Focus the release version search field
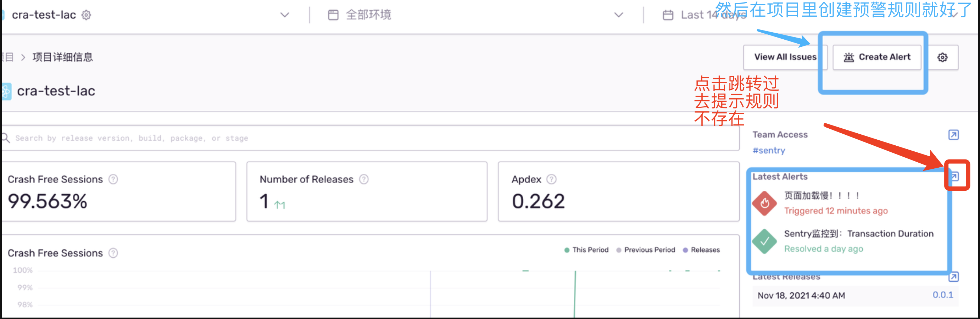Image resolution: width=980 pixels, height=319 pixels. (371, 138)
